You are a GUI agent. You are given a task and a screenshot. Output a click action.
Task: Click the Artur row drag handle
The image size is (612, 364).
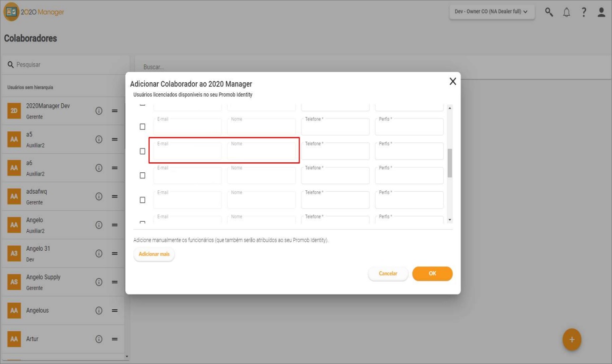(115, 339)
